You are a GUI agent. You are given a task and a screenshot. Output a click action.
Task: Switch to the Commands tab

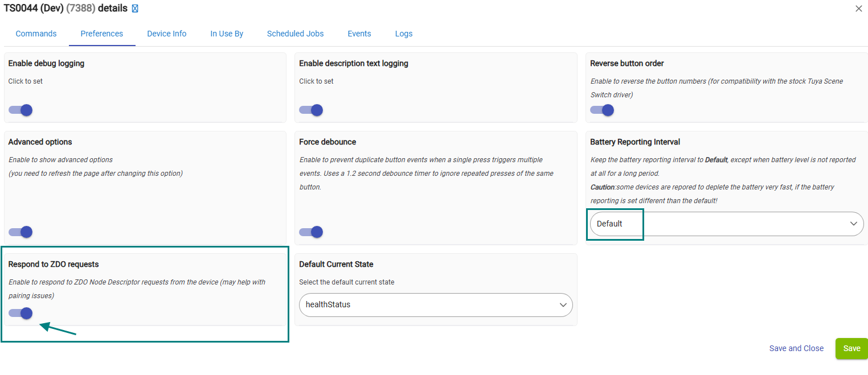[36, 34]
